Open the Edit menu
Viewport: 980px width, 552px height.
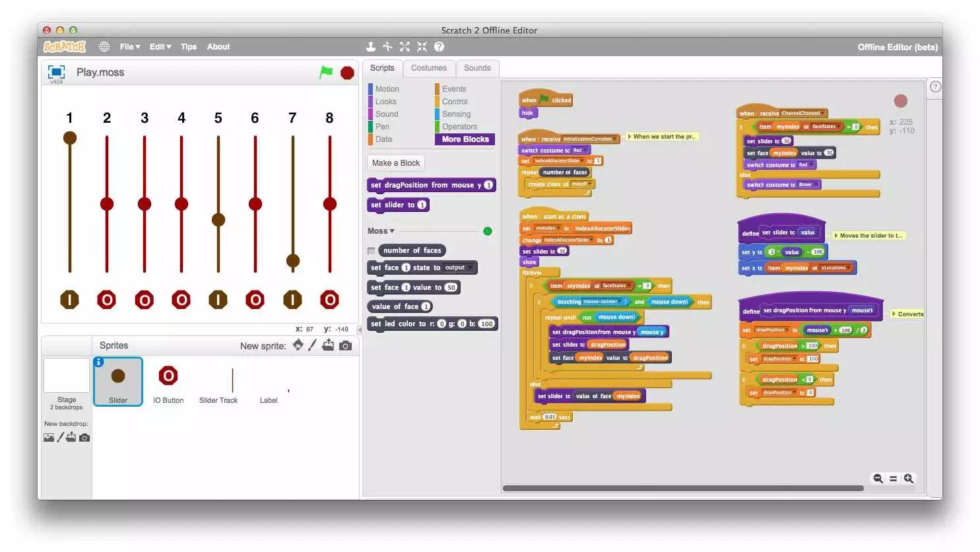pyautogui.click(x=160, y=46)
